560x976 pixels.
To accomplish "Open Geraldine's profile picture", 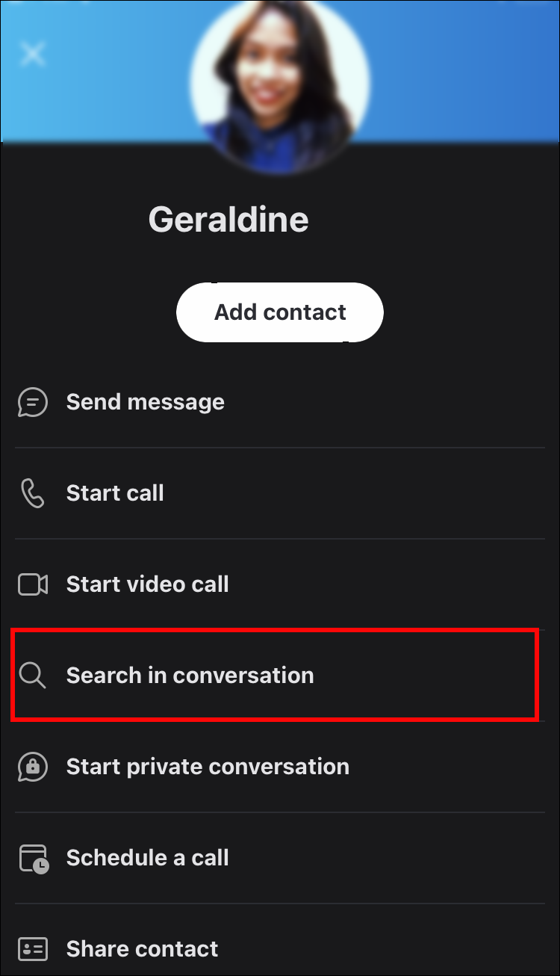I will click(280, 86).
